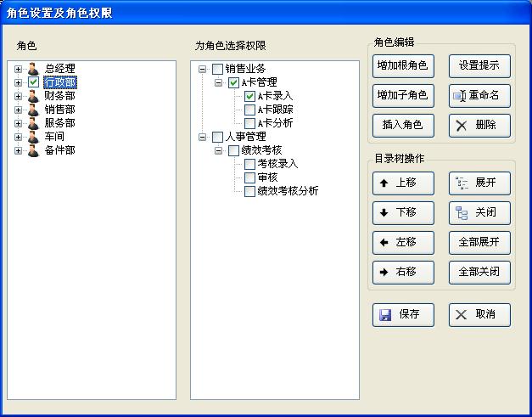Click the 备件部 user icon
The image size is (532, 417).
33,150
